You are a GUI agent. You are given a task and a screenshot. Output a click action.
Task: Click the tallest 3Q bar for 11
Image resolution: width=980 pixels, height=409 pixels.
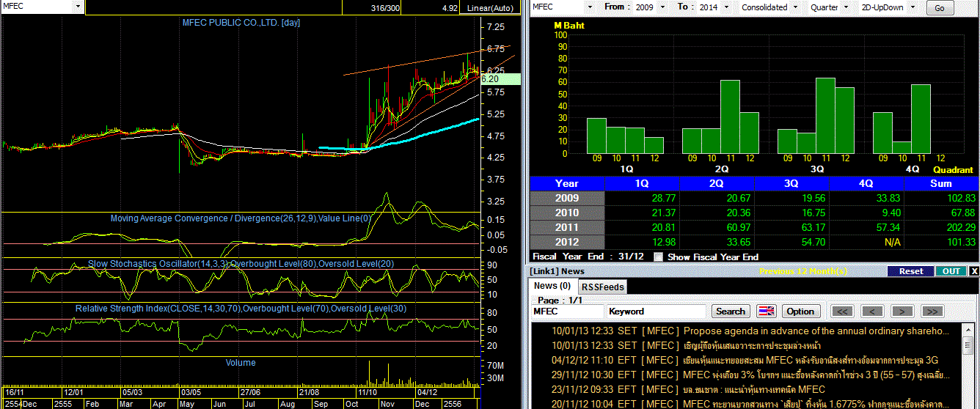click(x=826, y=116)
